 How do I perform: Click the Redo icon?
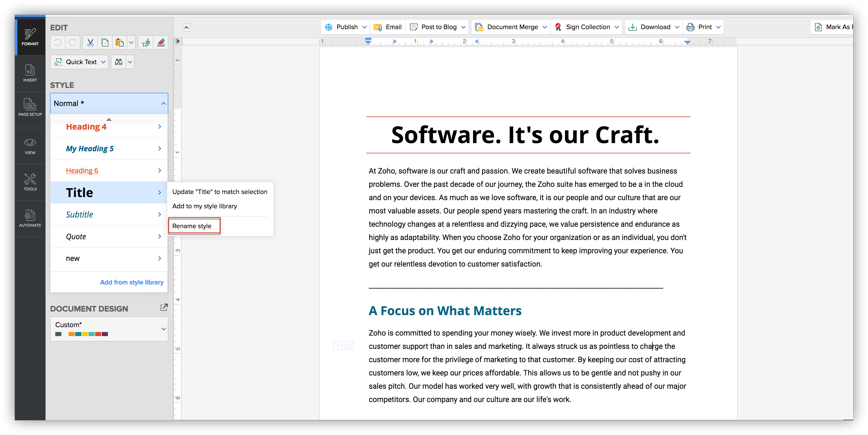[72, 42]
